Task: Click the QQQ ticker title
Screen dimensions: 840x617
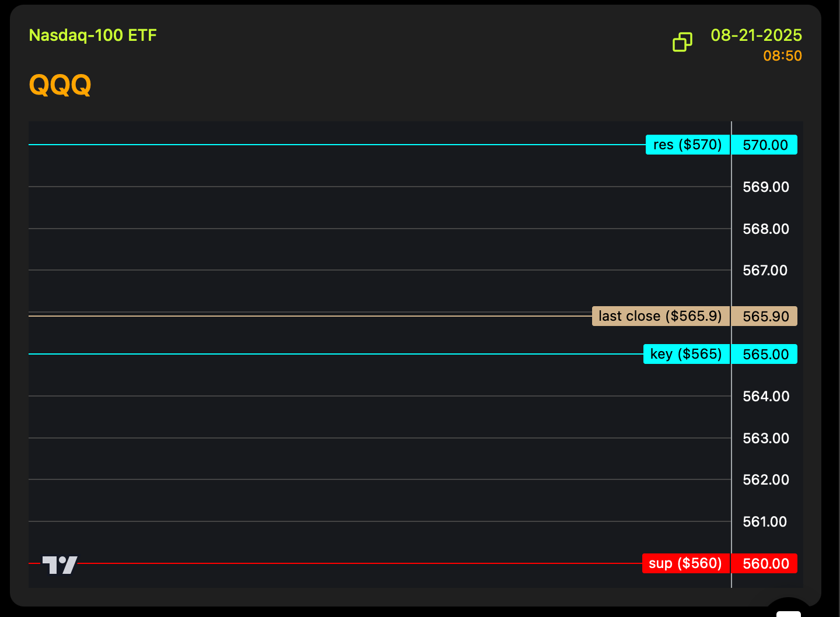Action: [x=60, y=85]
